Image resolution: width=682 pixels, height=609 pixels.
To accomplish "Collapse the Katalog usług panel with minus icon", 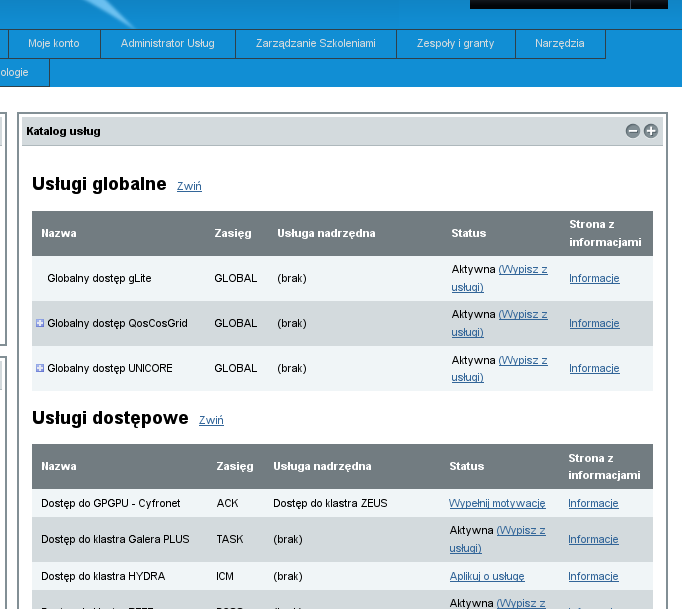I will [x=632, y=131].
